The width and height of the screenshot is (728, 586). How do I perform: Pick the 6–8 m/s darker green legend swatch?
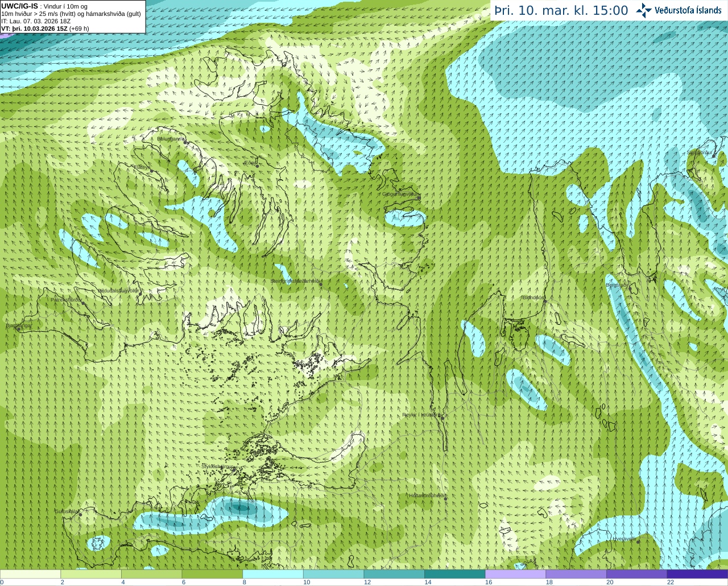coord(212,574)
